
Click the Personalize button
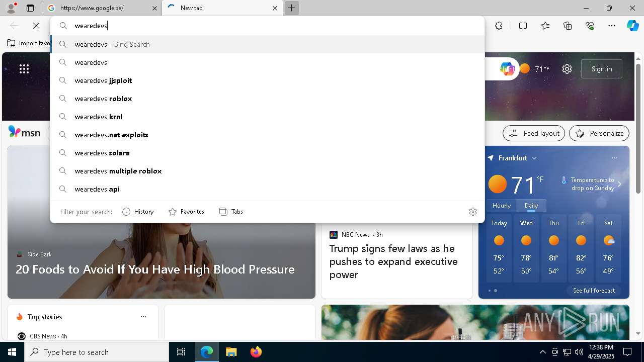599,133
